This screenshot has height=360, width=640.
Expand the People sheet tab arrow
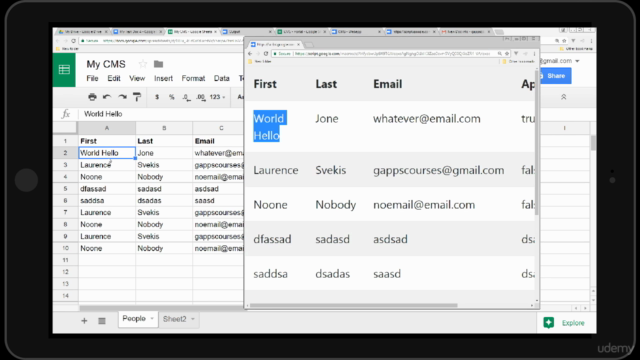coord(152,319)
